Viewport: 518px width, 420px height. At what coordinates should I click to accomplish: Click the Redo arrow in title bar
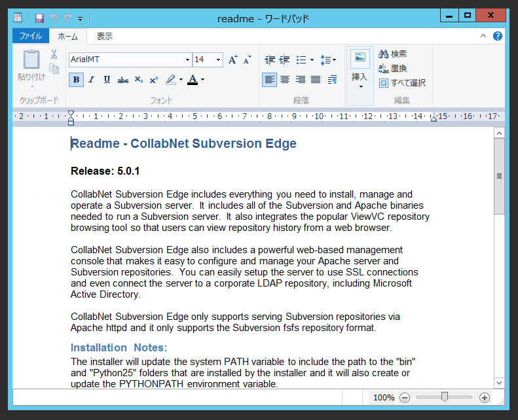[68, 18]
